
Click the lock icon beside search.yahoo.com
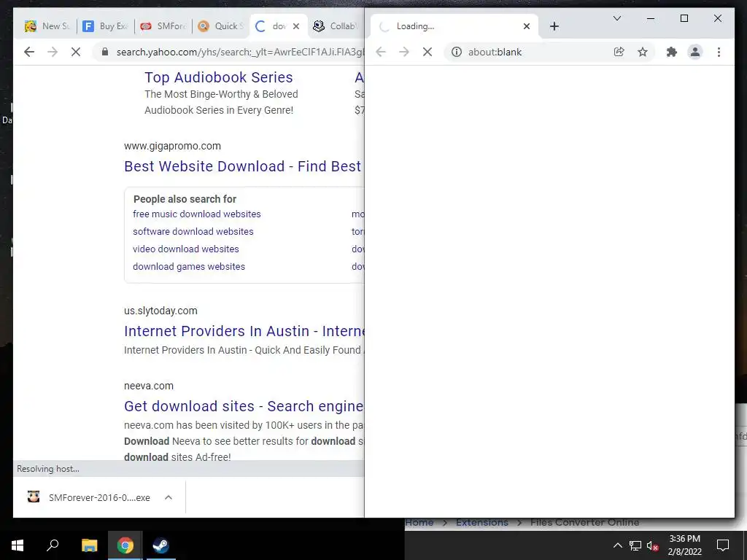(105, 52)
